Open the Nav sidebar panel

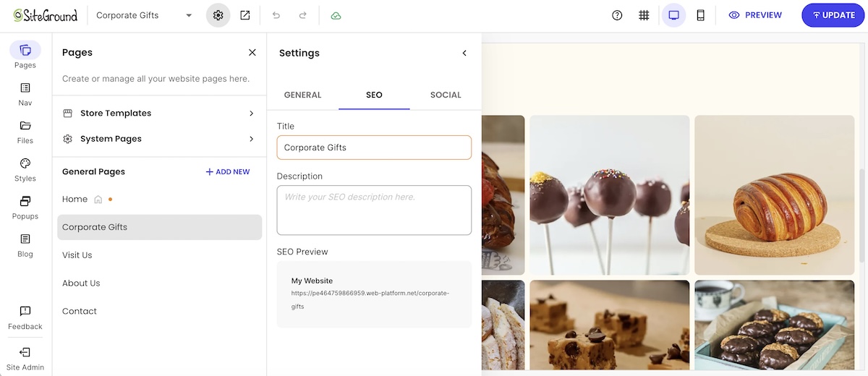(x=25, y=94)
